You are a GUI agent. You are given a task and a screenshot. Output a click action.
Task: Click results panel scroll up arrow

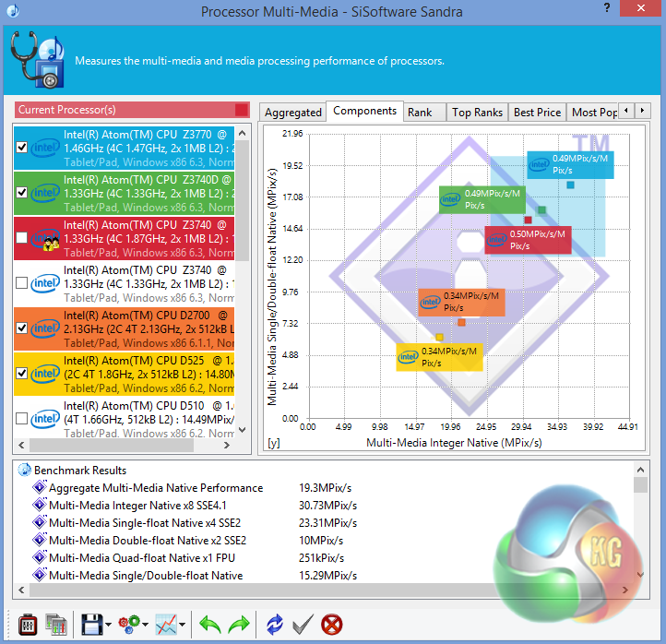[640, 470]
